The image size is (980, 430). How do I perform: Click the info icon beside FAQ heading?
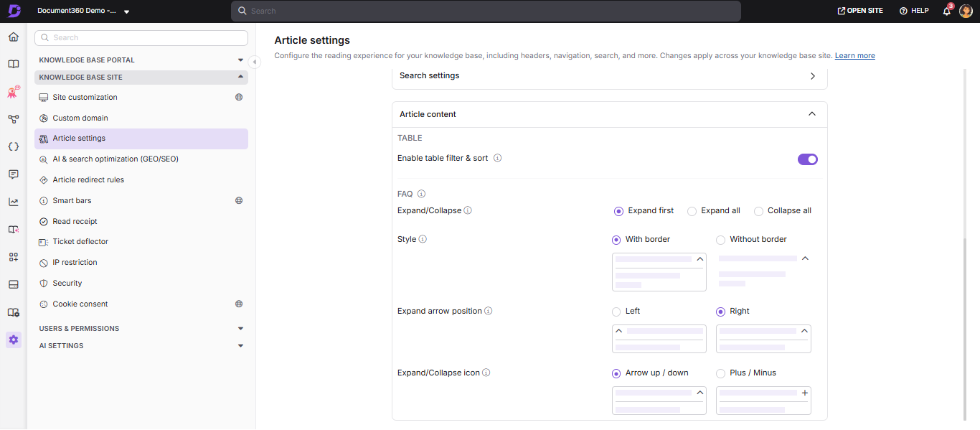click(x=422, y=194)
